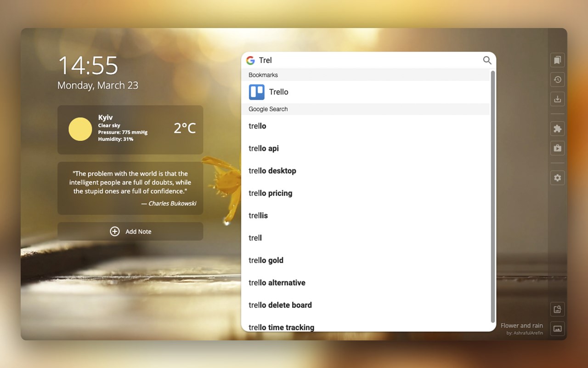Click the plus icon for Add Note

point(115,231)
